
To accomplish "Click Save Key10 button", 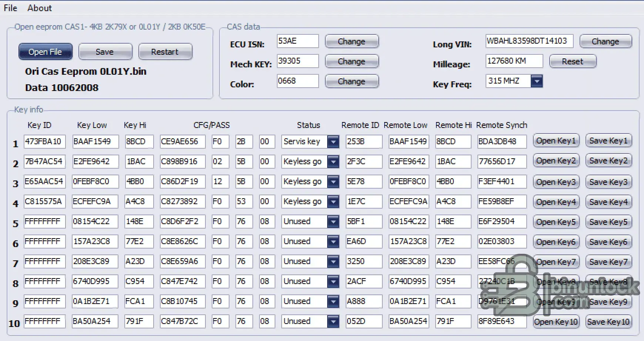I will [x=609, y=322].
